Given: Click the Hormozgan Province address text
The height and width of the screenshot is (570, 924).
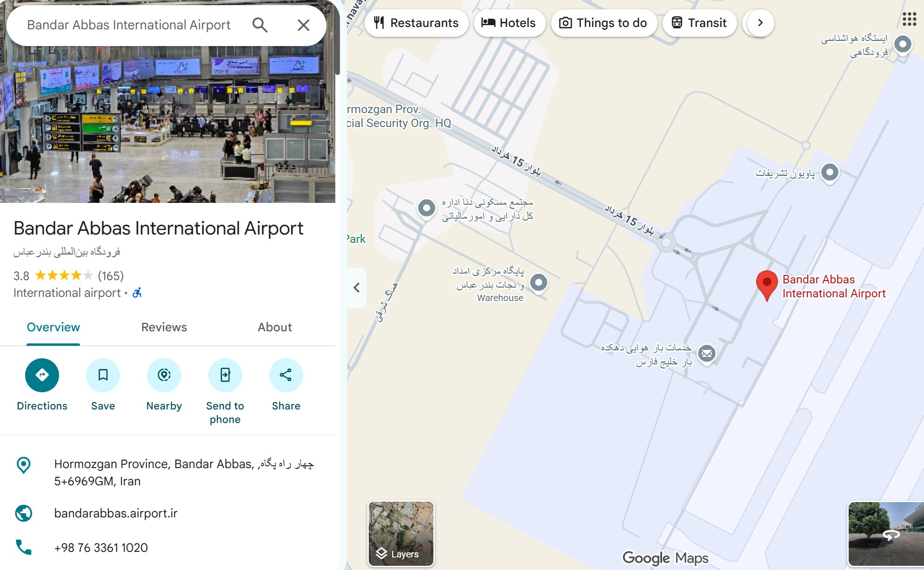Looking at the screenshot, I should (x=184, y=472).
